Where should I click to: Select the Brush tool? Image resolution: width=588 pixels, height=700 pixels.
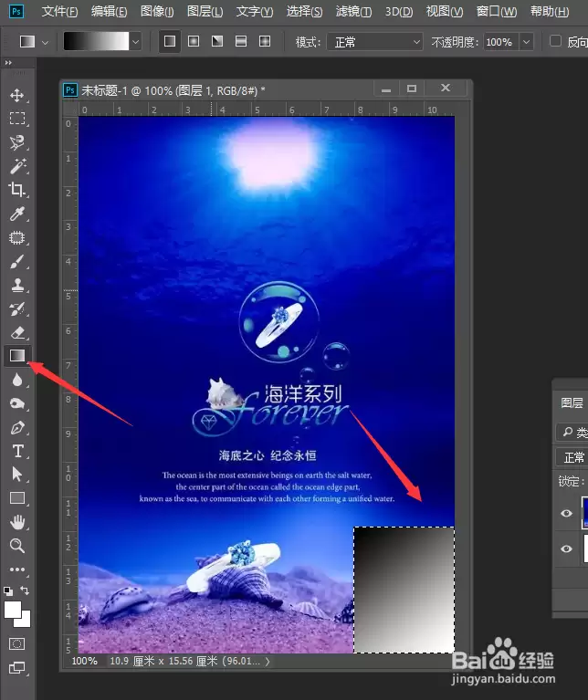click(x=17, y=262)
